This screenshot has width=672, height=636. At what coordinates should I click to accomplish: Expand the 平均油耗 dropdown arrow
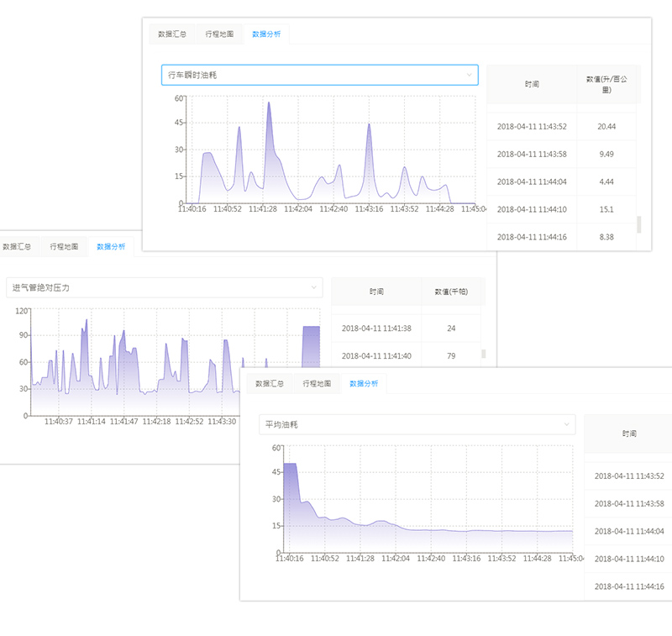567,424
